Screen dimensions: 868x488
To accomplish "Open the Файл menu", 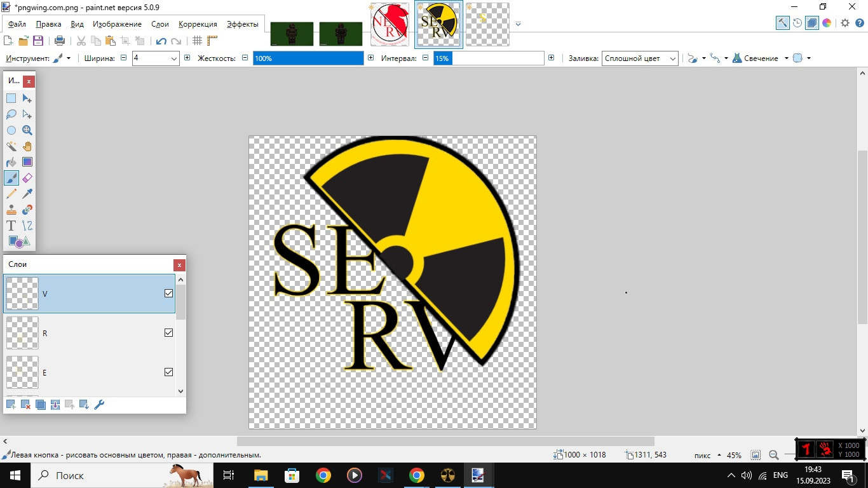I will (17, 24).
